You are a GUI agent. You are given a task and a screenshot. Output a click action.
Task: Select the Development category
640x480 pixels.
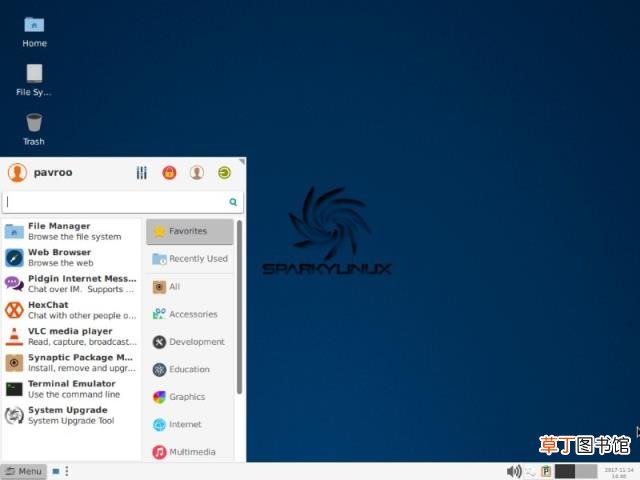tap(190, 342)
